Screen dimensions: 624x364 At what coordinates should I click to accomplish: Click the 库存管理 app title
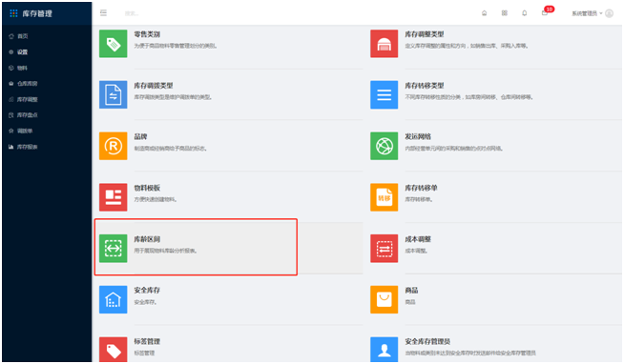coord(37,13)
